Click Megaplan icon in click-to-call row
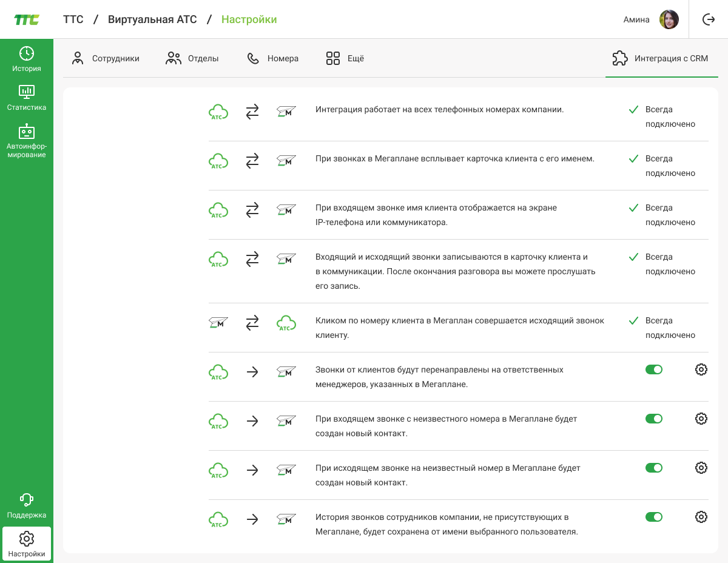This screenshot has width=728, height=563. coord(218,323)
